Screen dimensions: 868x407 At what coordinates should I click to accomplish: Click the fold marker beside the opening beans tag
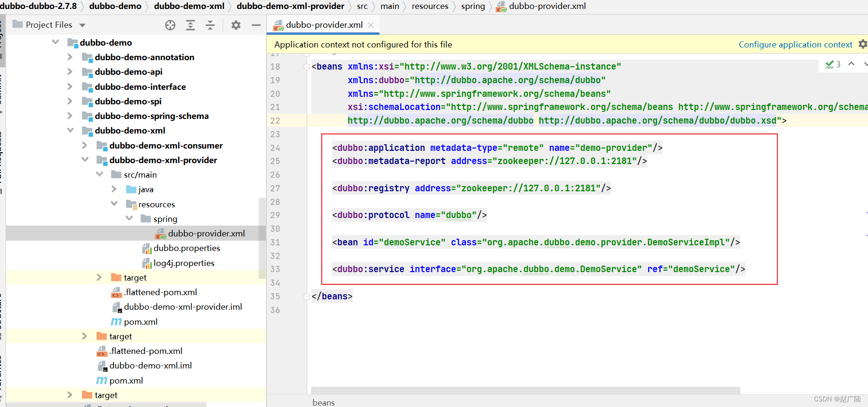pyautogui.click(x=307, y=67)
